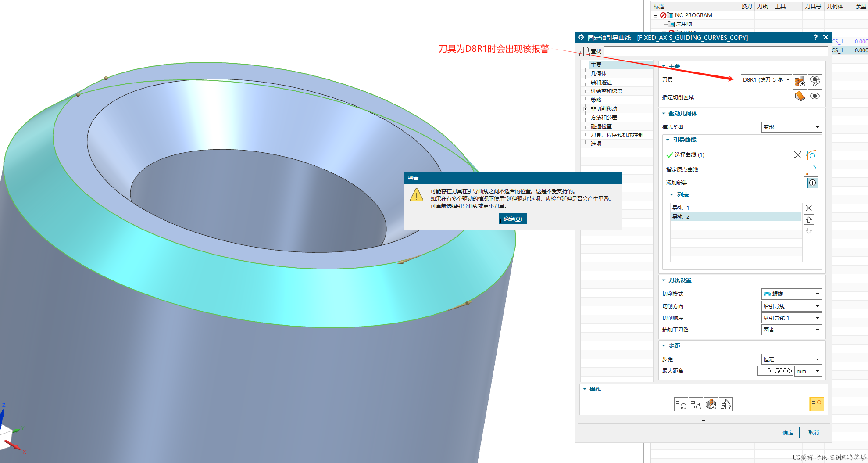Select 轴和避让 in the left tree
This screenshot has height=463, width=868.
(601, 83)
